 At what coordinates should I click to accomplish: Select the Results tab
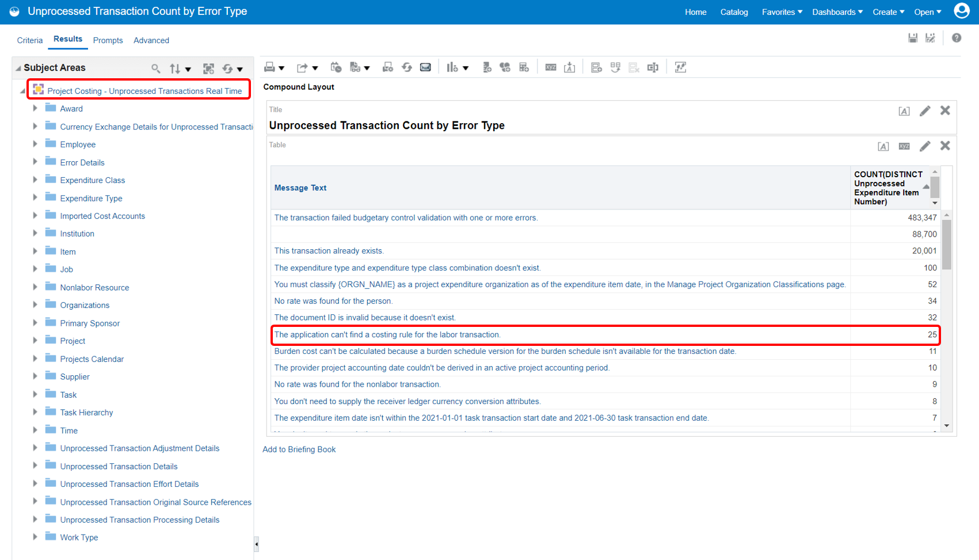click(68, 39)
